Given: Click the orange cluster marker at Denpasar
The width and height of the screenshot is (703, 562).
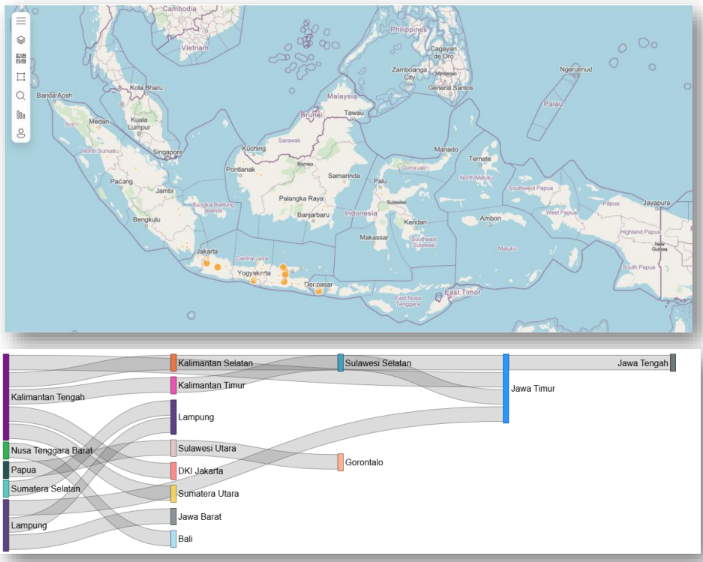Looking at the screenshot, I should (x=318, y=291).
